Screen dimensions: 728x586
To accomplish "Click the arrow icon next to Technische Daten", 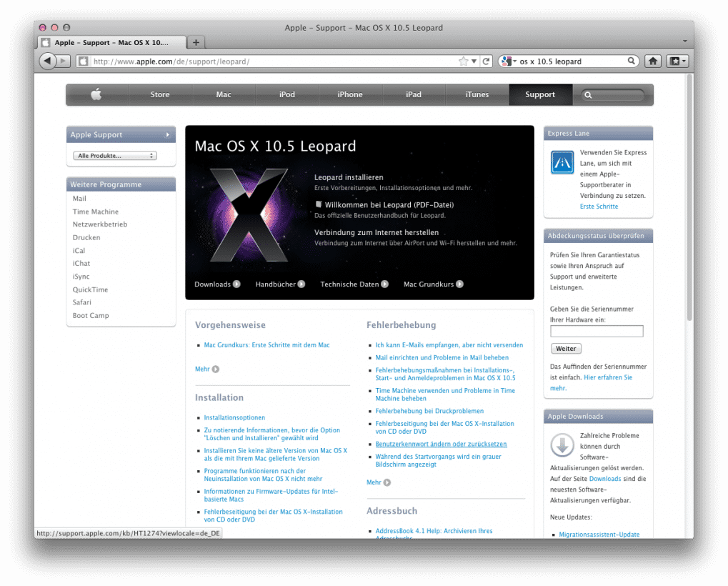I will point(384,284).
